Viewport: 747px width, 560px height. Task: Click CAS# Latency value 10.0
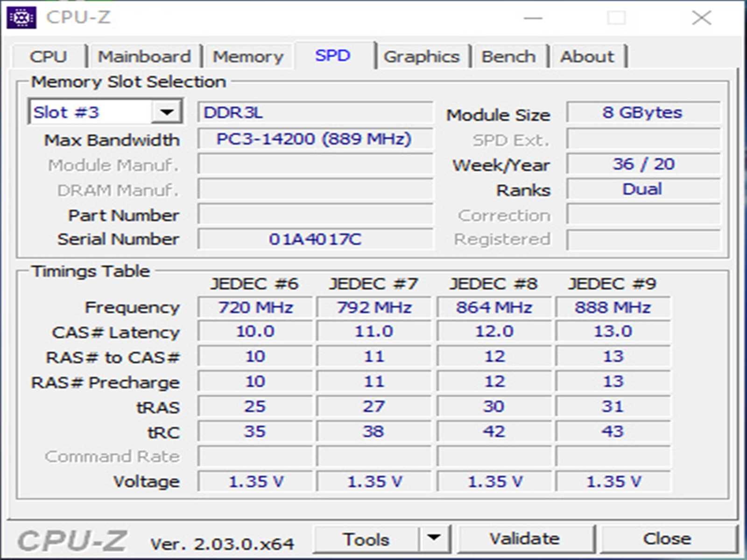click(255, 331)
